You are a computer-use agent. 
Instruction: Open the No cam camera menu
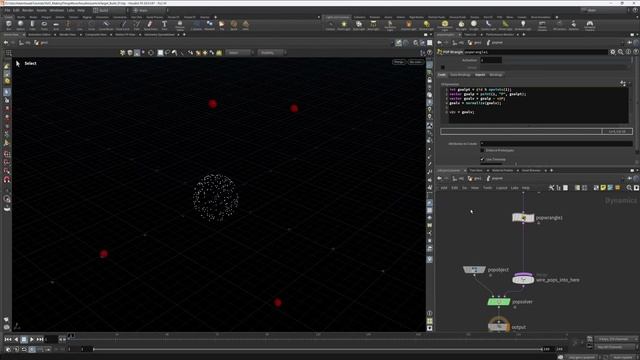coord(416,62)
